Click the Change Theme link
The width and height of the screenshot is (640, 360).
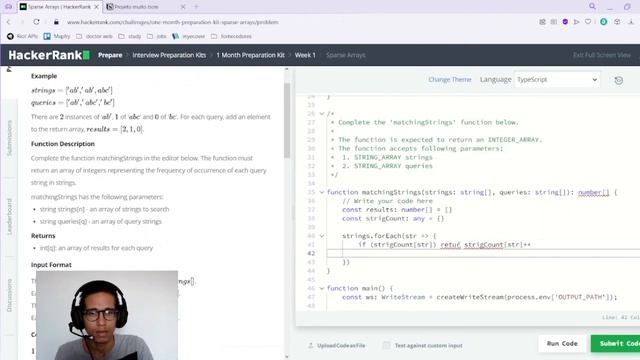(x=449, y=80)
